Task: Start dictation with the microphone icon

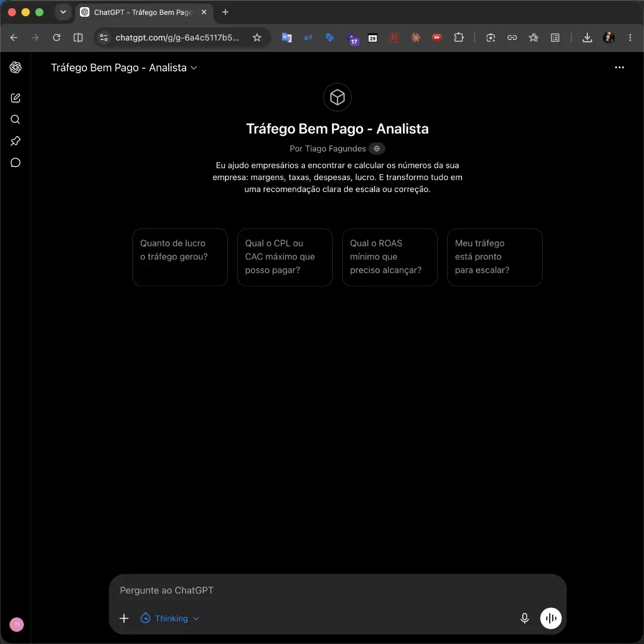Action: [x=525, y=618]
